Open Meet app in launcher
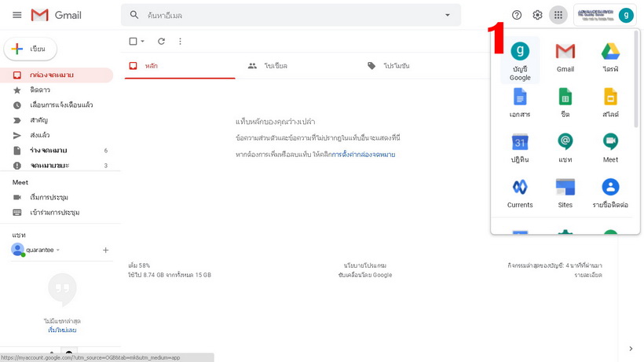The width and height of the screenshot is (644, 362). click(x=610, y=148)
